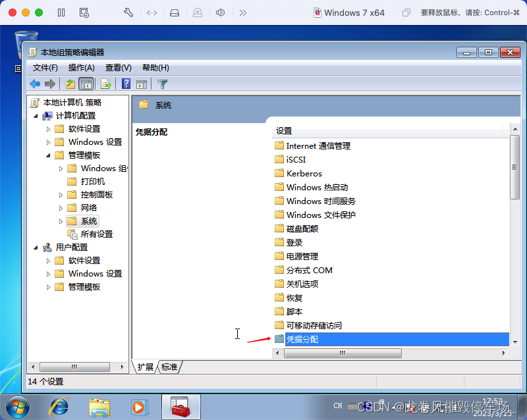The height and width of the screenshot is (420, 527).
Task: Go back with the blue Back arrow
Action: point(35,84)
